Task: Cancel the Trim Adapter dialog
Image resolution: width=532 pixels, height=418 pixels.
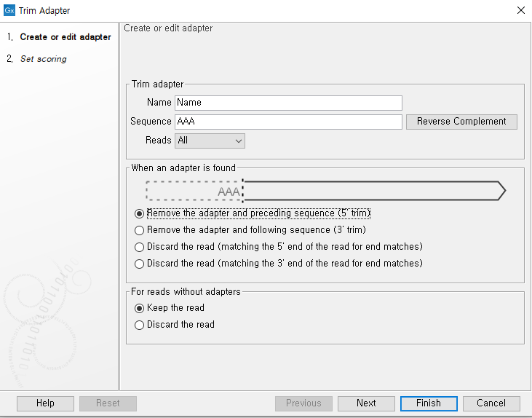Action: pyautogui.click(x=491, y=403)
